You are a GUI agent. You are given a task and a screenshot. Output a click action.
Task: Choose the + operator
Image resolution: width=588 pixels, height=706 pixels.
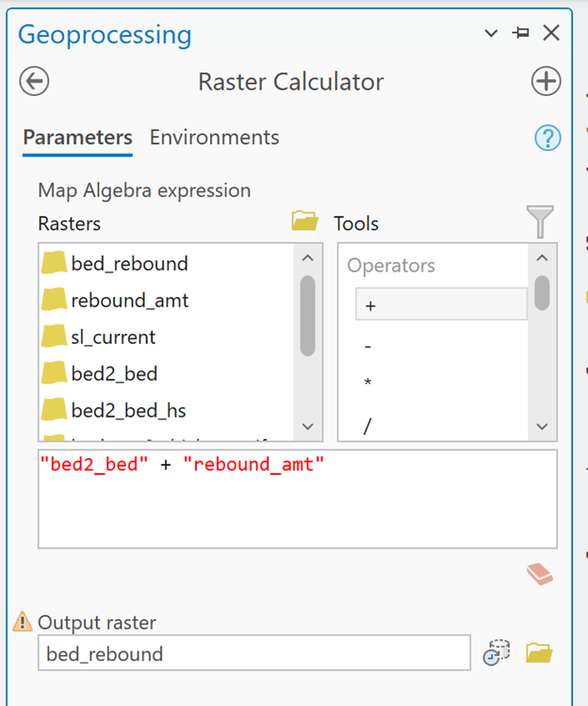441,304
